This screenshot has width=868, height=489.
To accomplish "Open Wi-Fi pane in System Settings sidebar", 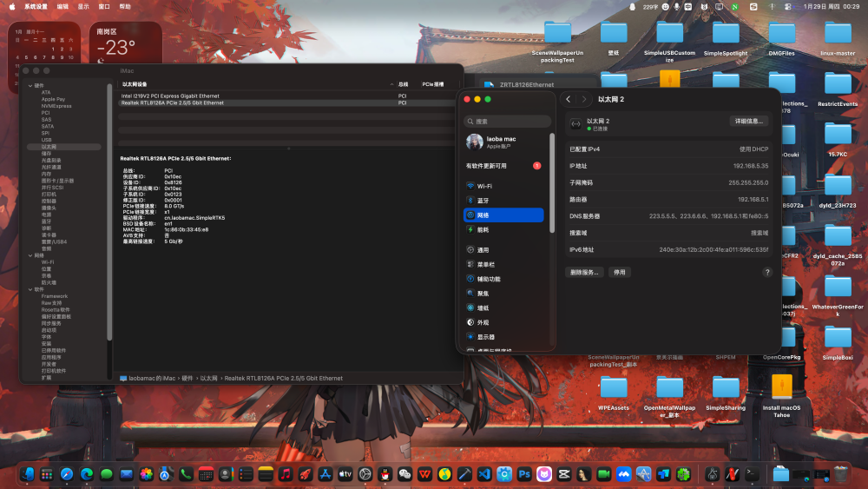I will [x=503, y=186].
